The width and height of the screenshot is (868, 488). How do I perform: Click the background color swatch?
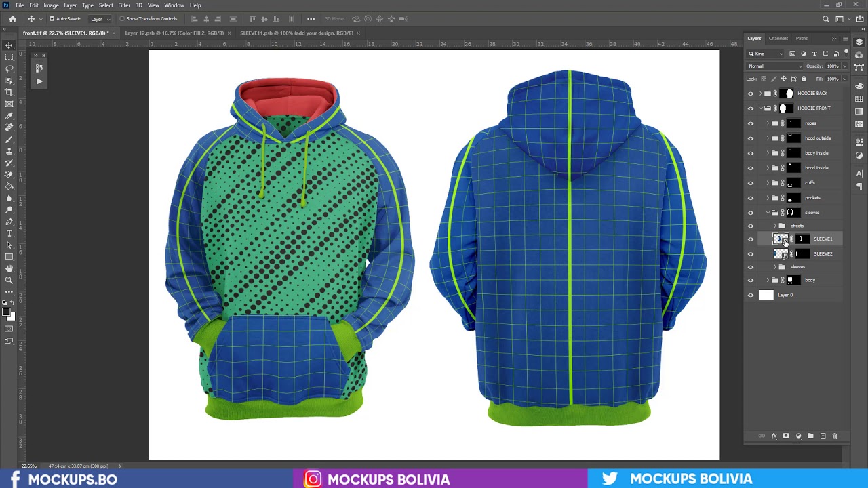12,317
